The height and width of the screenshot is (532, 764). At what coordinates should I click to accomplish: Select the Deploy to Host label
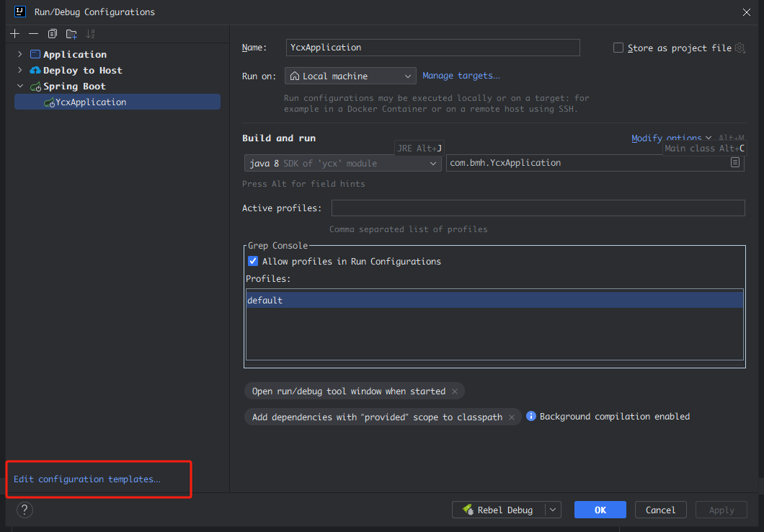[82, 70]
